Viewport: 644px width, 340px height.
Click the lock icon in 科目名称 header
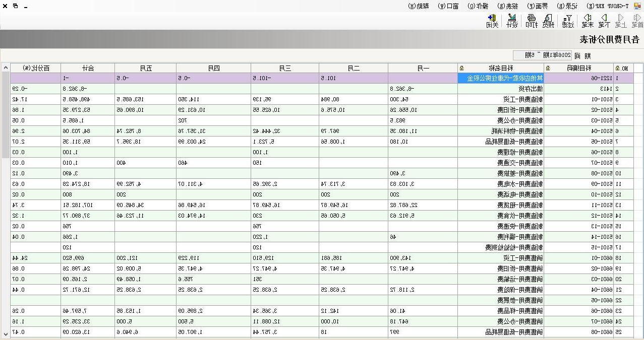pyautogui.click(x=462, y=68)
